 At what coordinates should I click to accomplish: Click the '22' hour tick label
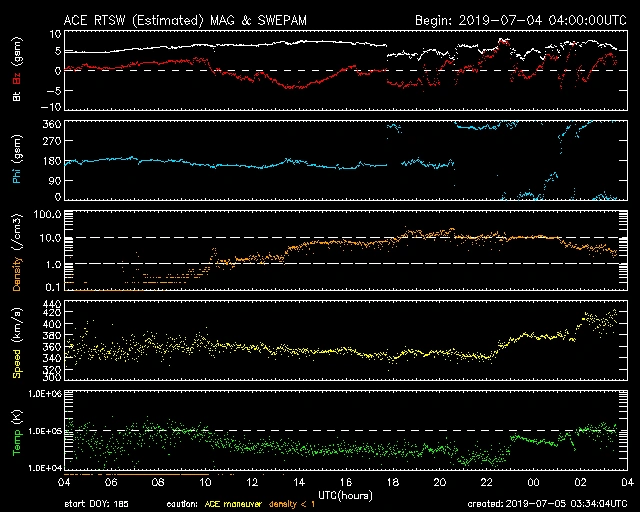(487, 483)
